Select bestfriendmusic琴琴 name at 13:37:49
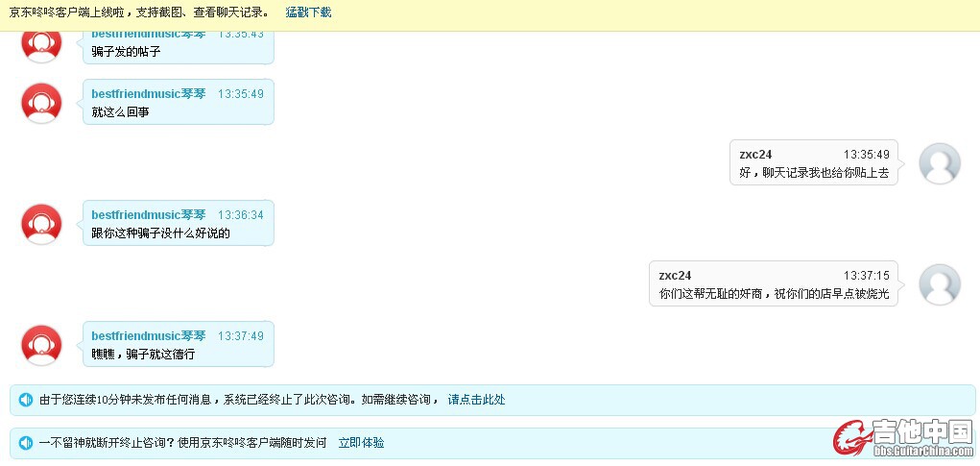 [149, 336]
